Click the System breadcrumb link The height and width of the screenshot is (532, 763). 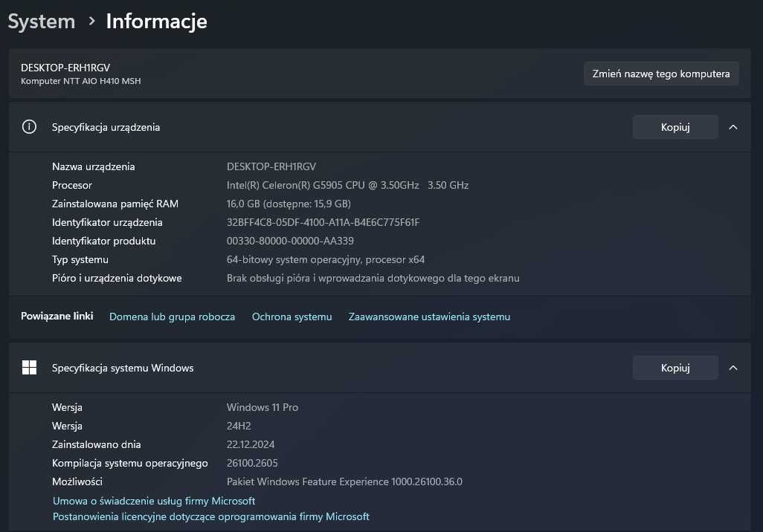pos(42,22)
